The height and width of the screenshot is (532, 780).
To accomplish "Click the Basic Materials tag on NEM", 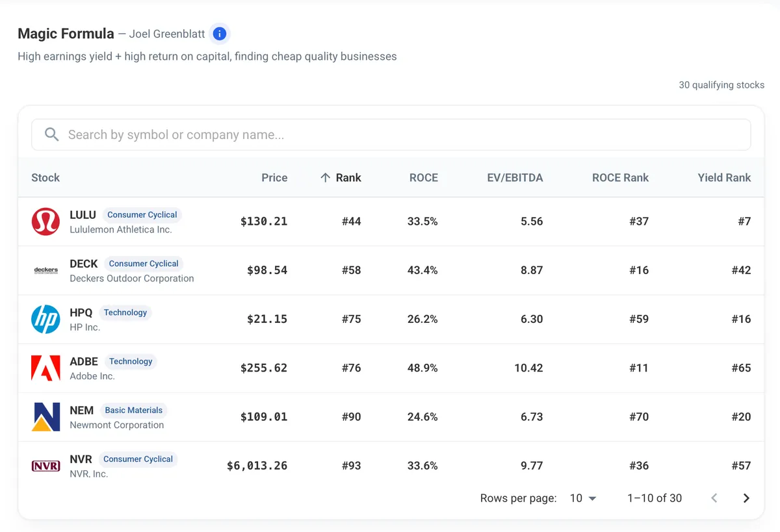I will pyautogui.click(x=134, y=410).
